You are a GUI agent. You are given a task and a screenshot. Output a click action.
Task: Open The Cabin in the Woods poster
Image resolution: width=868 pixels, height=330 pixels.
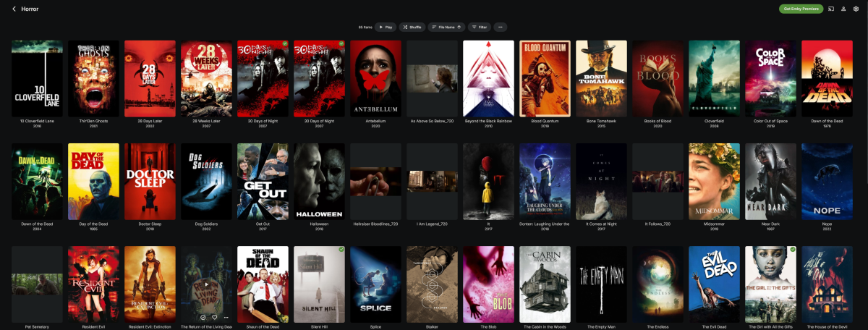point(545,284)
